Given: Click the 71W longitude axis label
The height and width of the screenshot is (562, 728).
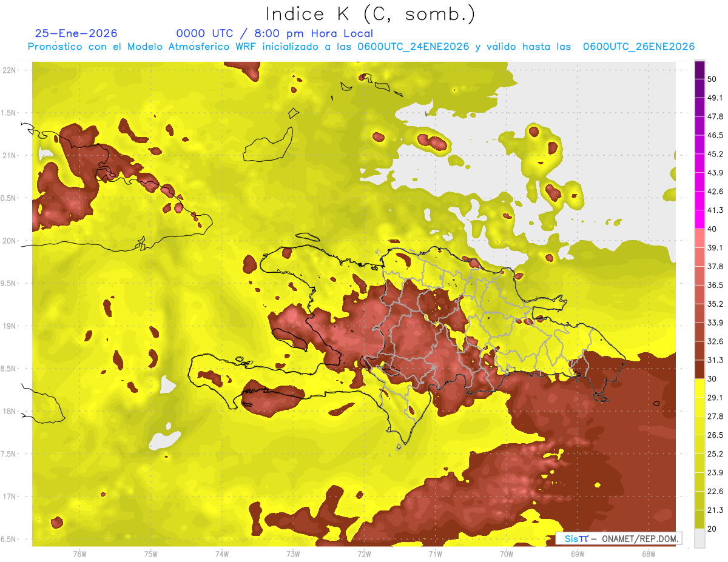Looking at the screenshot, I should click(x=435, y=554).
